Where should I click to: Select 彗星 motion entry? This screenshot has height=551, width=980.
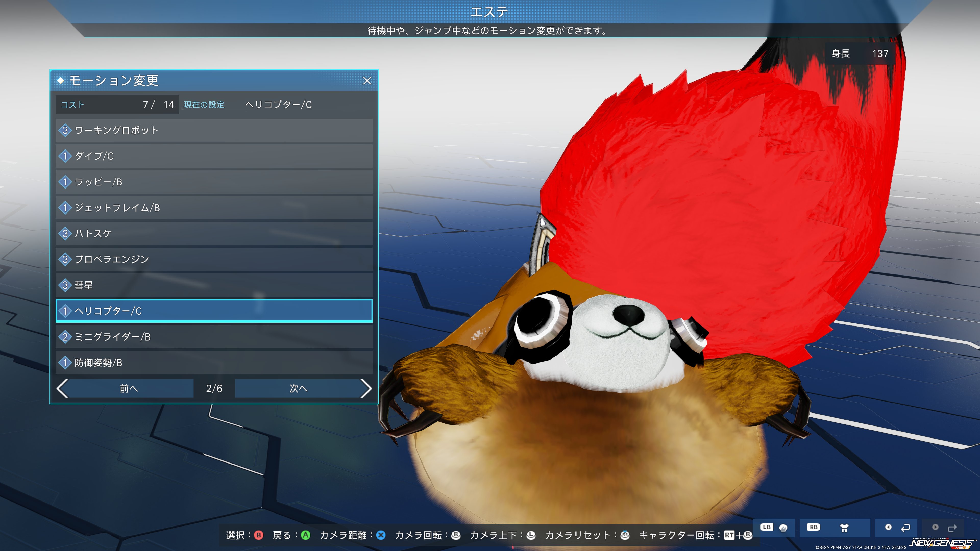[x=214, y=285]
